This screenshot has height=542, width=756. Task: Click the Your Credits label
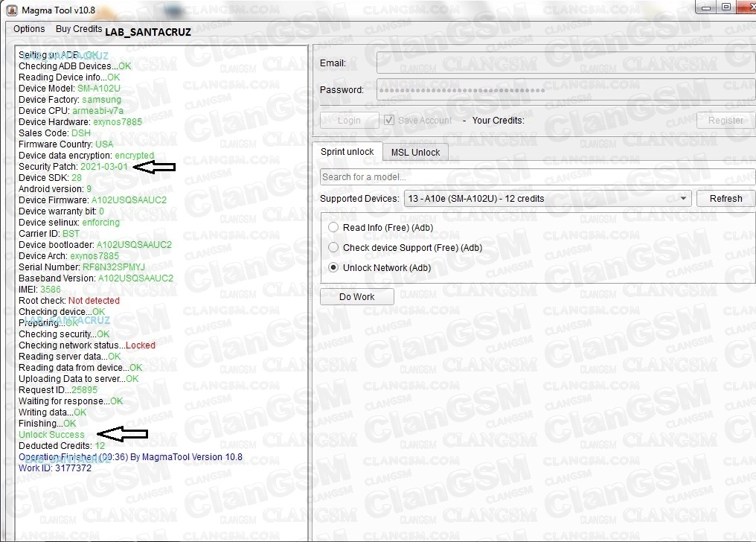(x=498, y=120)
